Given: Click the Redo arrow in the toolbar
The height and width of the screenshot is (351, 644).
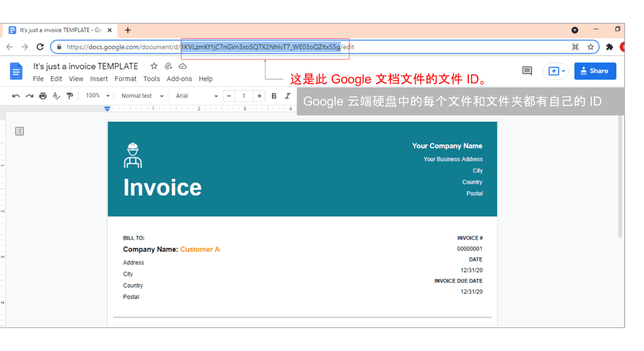Looking at the screenshot, I should (29, 96).
